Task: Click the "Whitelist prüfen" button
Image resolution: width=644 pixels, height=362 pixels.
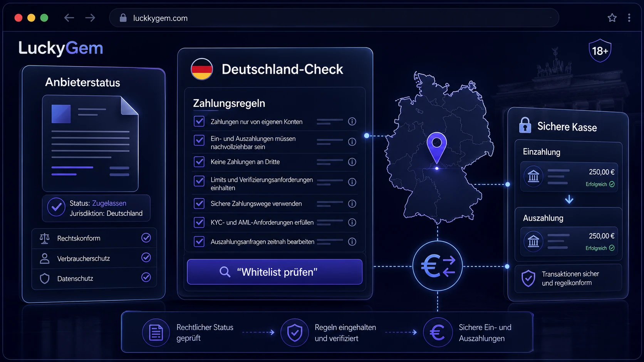Action: point(275,272)
